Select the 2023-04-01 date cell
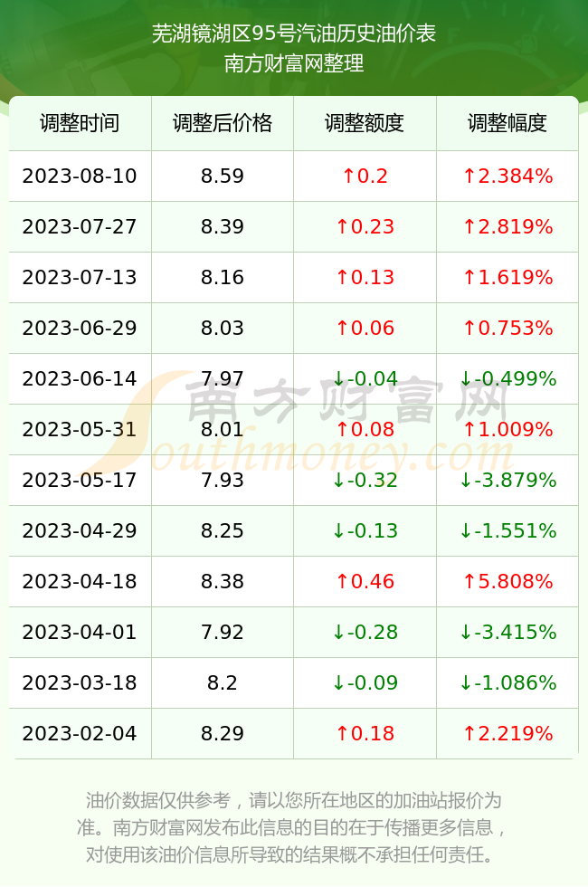The width and height of the screenshot is (588, 887). pyautogui.click(x=80, y=632)
